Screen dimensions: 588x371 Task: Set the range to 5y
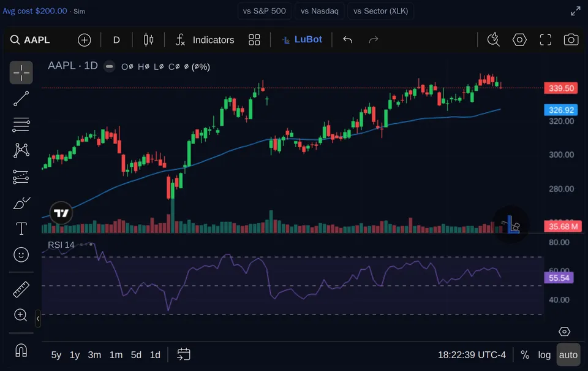pos(56,355)
